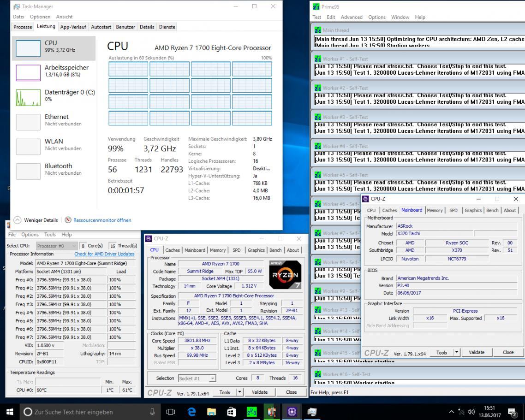Collapse with Weniger Details chevron

tap(18, 220)
